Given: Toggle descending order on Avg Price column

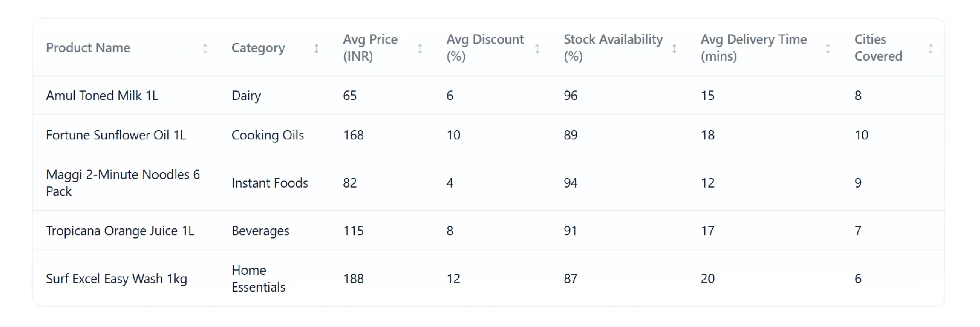Looking at the screenshot, I should coord(420,48).
